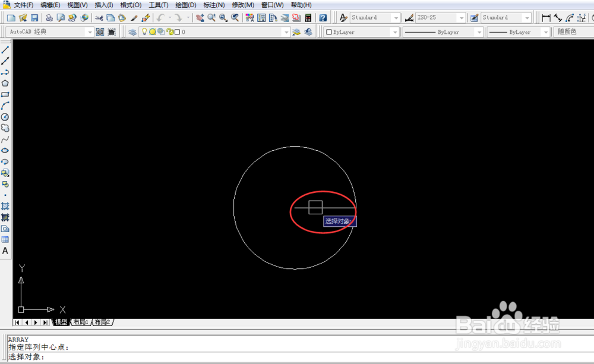
Task: Select the Spline tool
Action: [5, 140]
